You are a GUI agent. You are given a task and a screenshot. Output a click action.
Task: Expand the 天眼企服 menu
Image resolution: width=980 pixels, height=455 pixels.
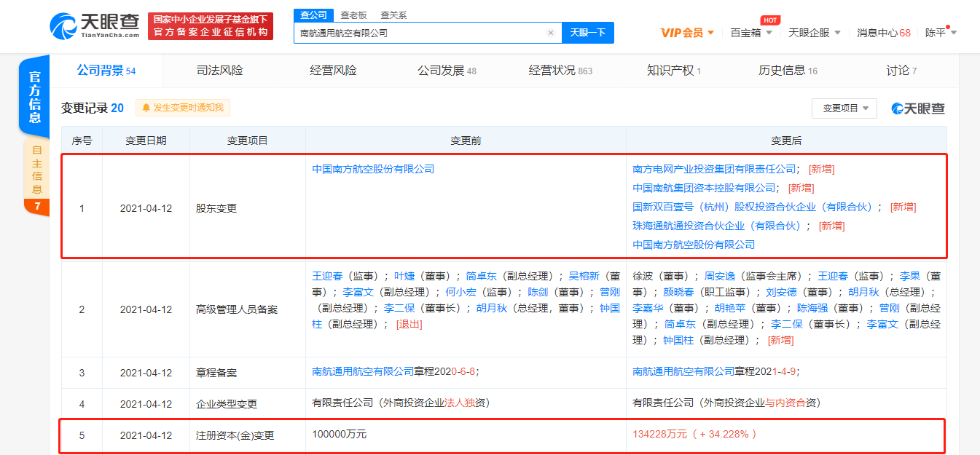pos(815,33)
